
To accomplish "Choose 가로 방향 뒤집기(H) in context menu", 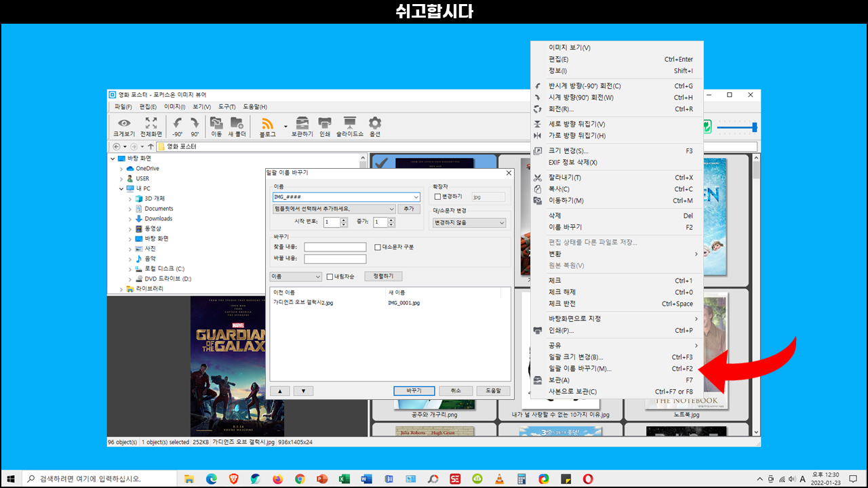I will click(616, 136).
